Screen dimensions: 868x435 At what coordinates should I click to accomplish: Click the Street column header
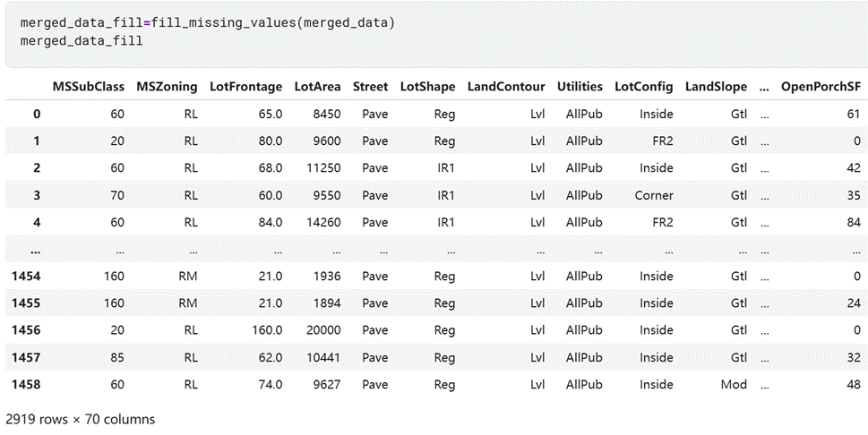pos(370,87)
